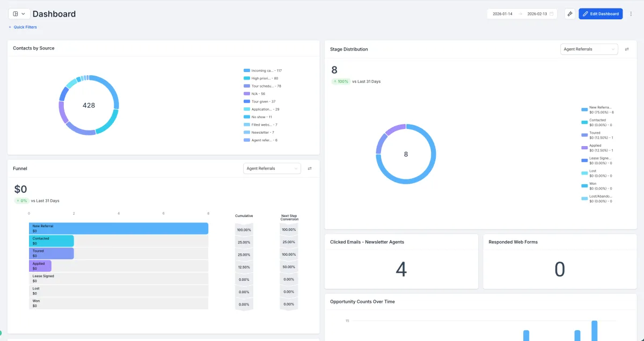644x341 pixels.
Task: Expand Stage Distribution Agent Referrals dropdown
Action: (588, 49)
